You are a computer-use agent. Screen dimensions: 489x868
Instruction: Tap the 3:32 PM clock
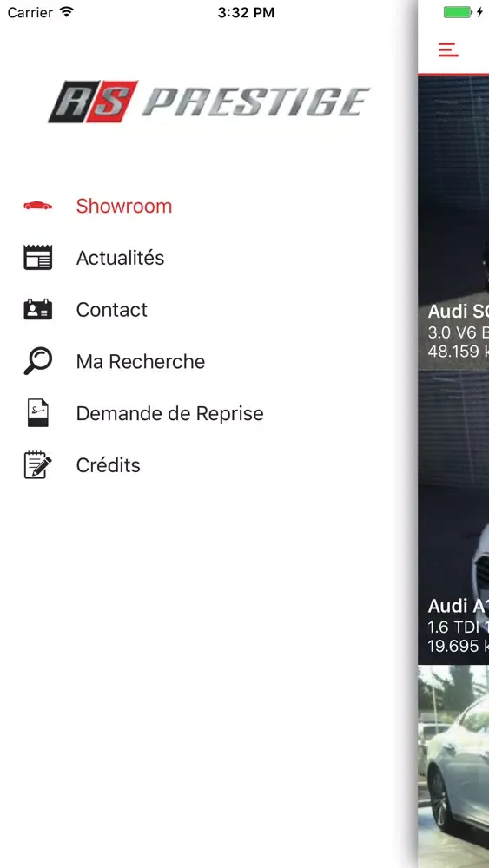pyautogui.click(x=246, y=13)
